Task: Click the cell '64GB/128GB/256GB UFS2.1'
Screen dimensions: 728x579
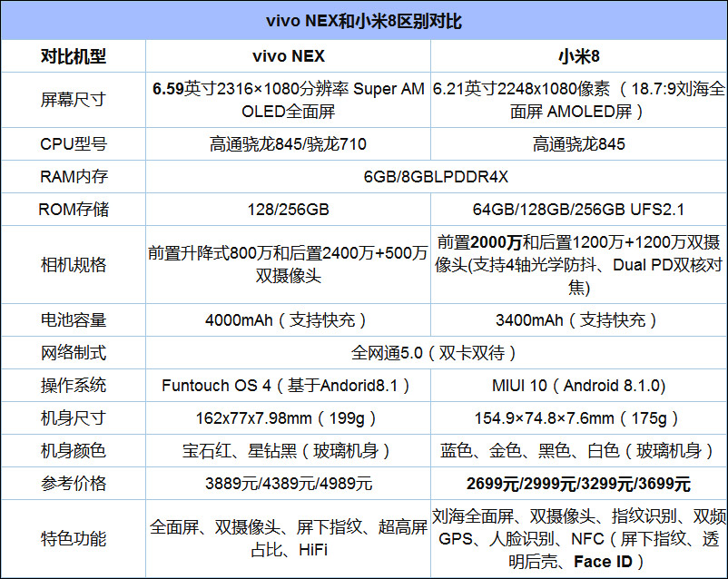Action: (578, 210)
